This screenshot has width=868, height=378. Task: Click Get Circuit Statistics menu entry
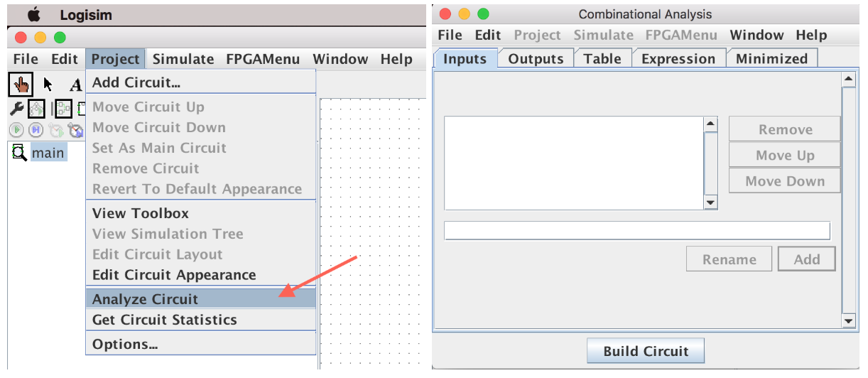pos(164,320)
